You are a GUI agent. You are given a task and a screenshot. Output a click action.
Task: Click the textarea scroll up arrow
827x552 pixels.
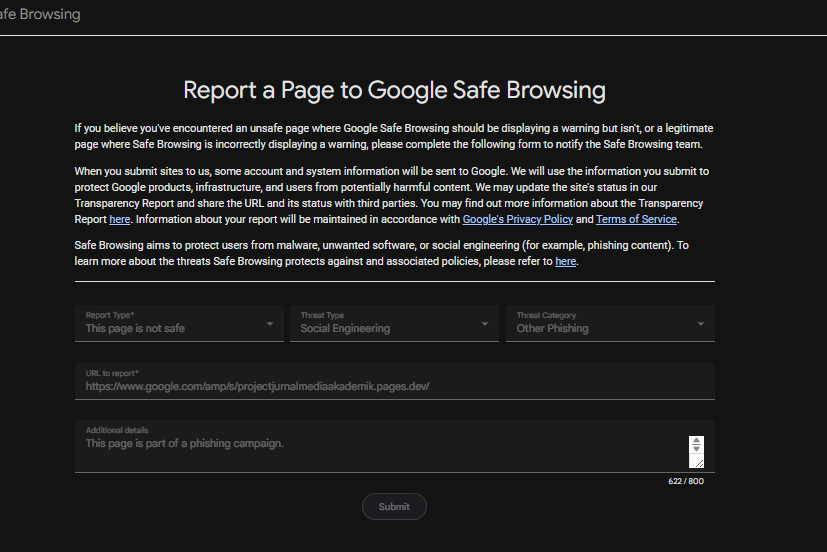pos(696,441)
